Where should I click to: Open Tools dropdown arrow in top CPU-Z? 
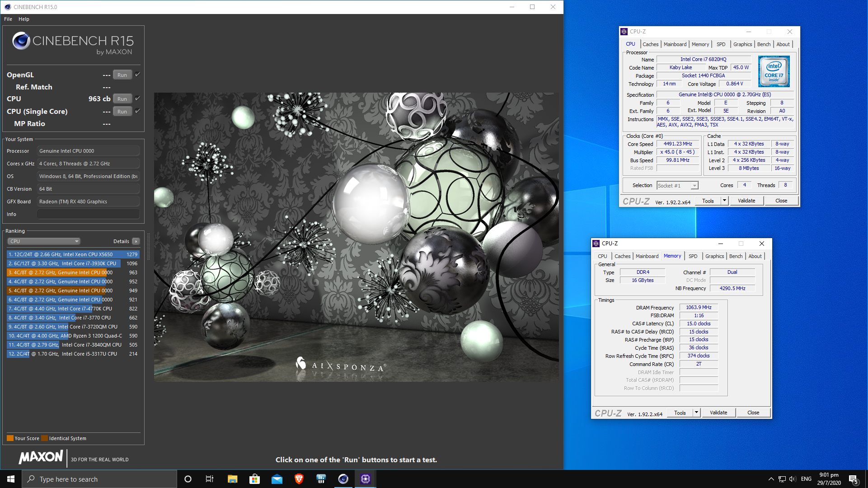pos(724,201)
